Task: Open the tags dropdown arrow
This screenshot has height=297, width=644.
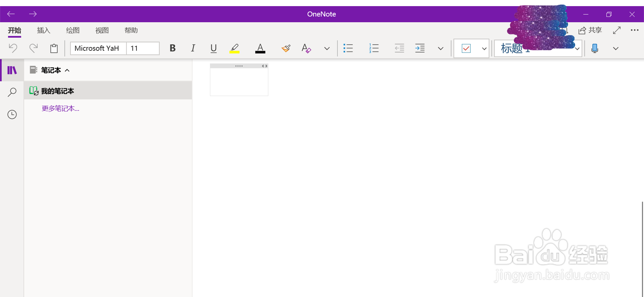Action: point(484,49)
